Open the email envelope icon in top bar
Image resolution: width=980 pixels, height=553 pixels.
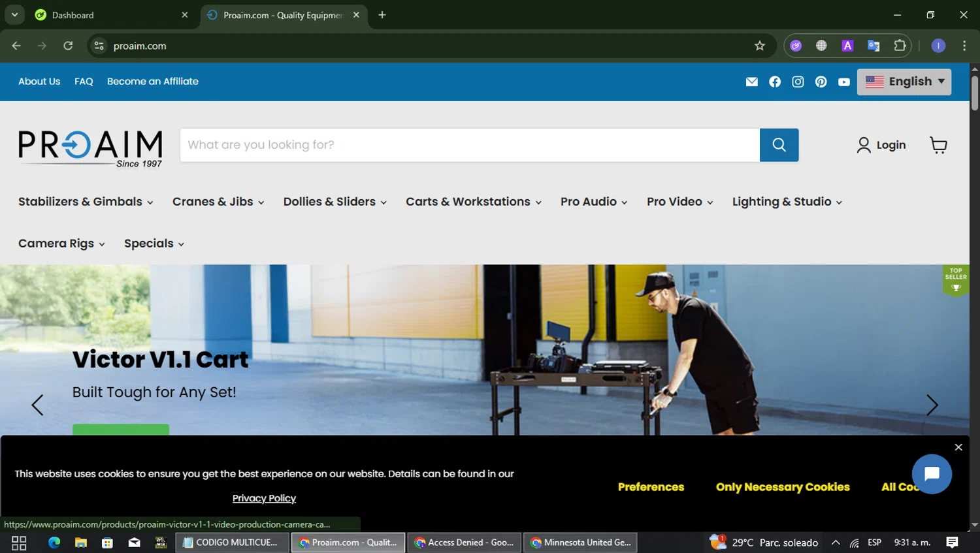point(752,82)
